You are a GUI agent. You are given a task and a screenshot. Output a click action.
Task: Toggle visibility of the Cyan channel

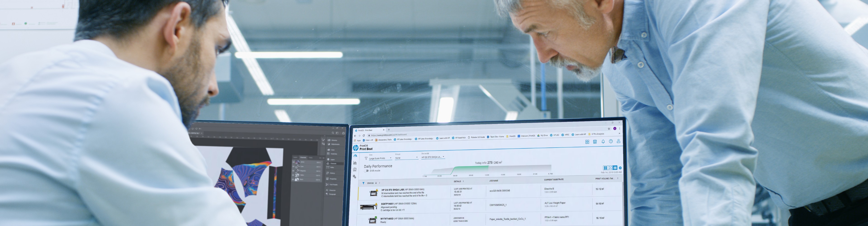click(293, 166)
